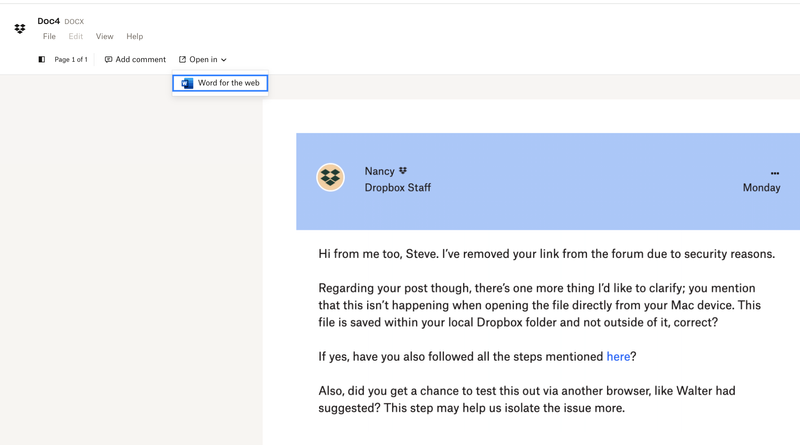Expand the Open in dropdown chevron
This screenshot has height=445, width=800.
tap(224, 60)
